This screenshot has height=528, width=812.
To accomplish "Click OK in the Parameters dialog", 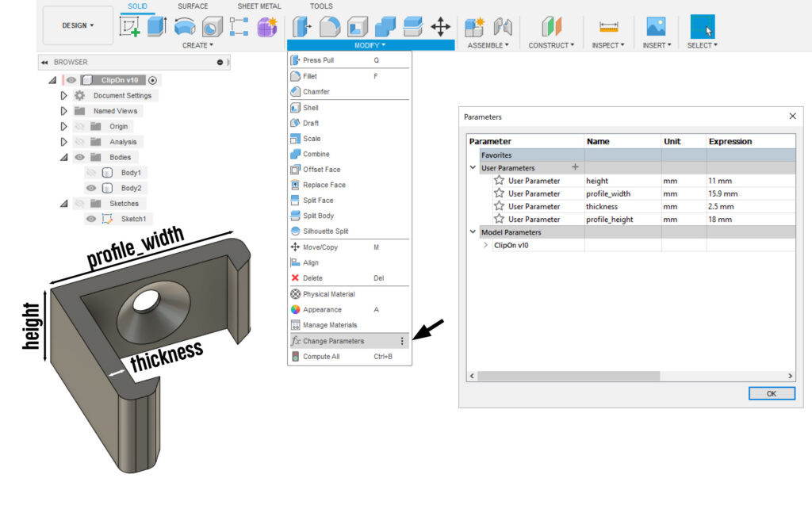I will coord(772,393).
